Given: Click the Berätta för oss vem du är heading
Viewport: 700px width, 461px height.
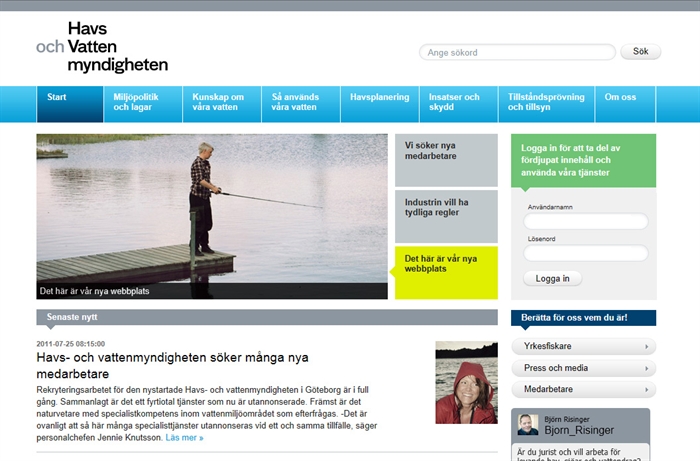Looking at the screenshot, I should point(583,318).
